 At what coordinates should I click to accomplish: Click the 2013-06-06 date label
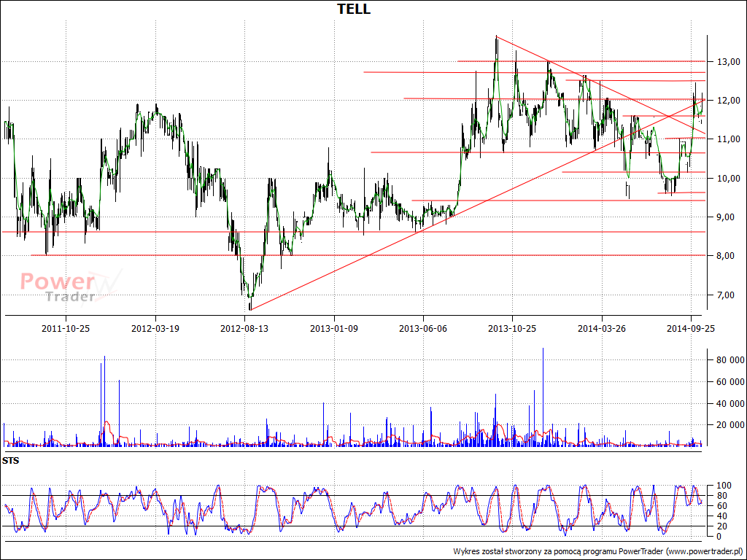pyautogui.click(x=423, y=329)
